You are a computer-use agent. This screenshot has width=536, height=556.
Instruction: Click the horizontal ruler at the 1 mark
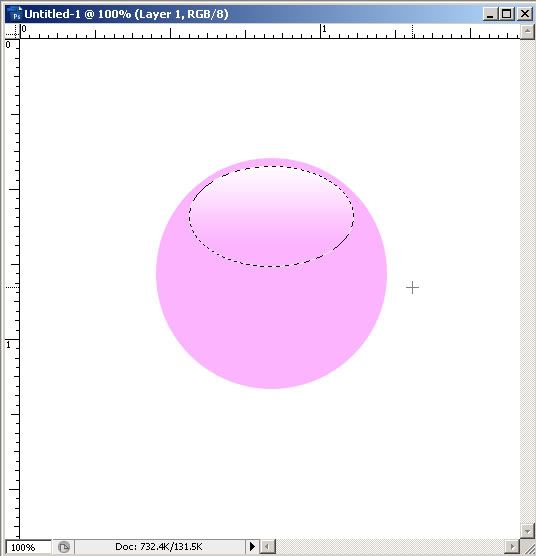[x=322, y=31]
